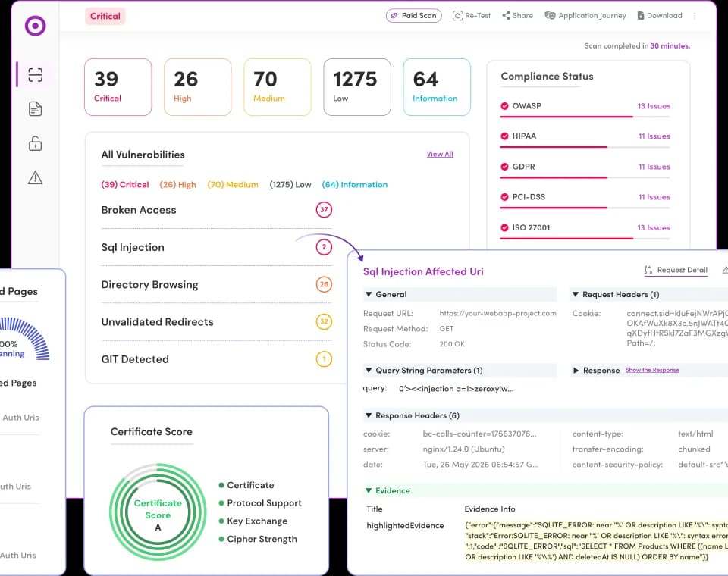Click the Download file icon

pyautogui.click(x=641, y=16)
